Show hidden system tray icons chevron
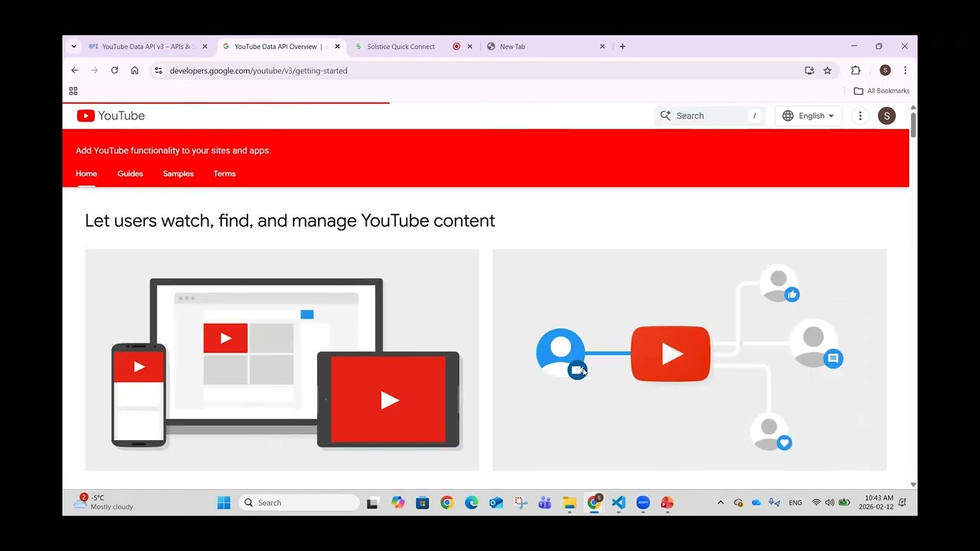The height and width of the screenshot is (551, 980). click(720, 503)
